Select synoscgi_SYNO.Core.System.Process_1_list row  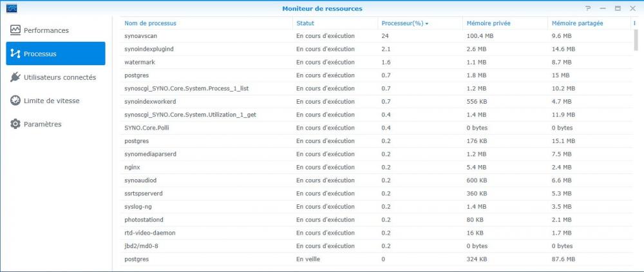pyautogui.click(x=376, y=88)
